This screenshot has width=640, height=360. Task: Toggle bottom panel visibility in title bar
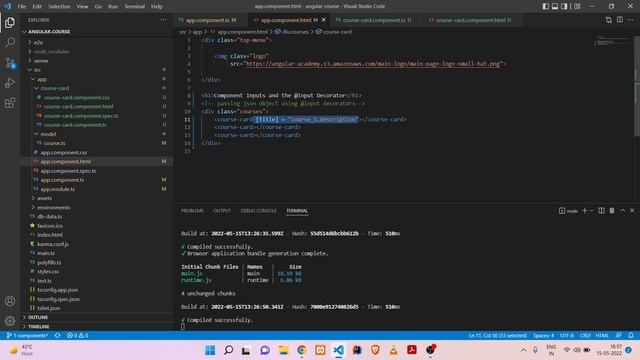coord(555,6)
